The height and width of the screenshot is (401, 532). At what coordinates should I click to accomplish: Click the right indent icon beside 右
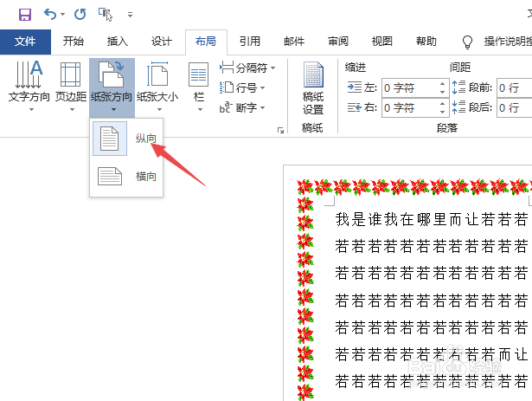pos(355,107)
